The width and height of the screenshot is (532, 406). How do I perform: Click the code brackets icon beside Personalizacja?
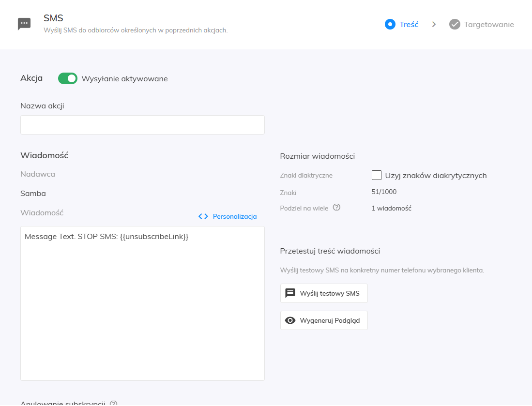(203, 216)
